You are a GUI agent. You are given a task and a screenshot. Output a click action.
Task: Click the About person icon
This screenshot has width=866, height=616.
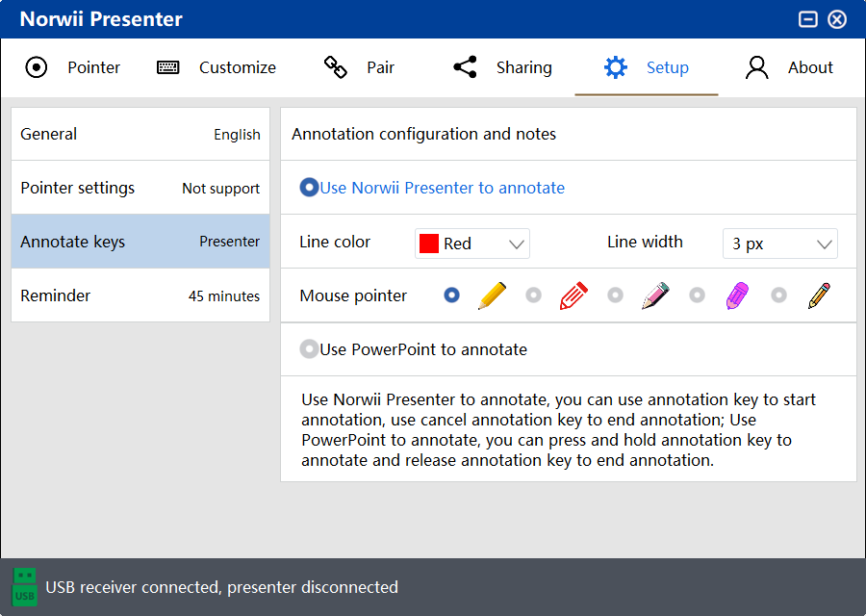point(756,67)
